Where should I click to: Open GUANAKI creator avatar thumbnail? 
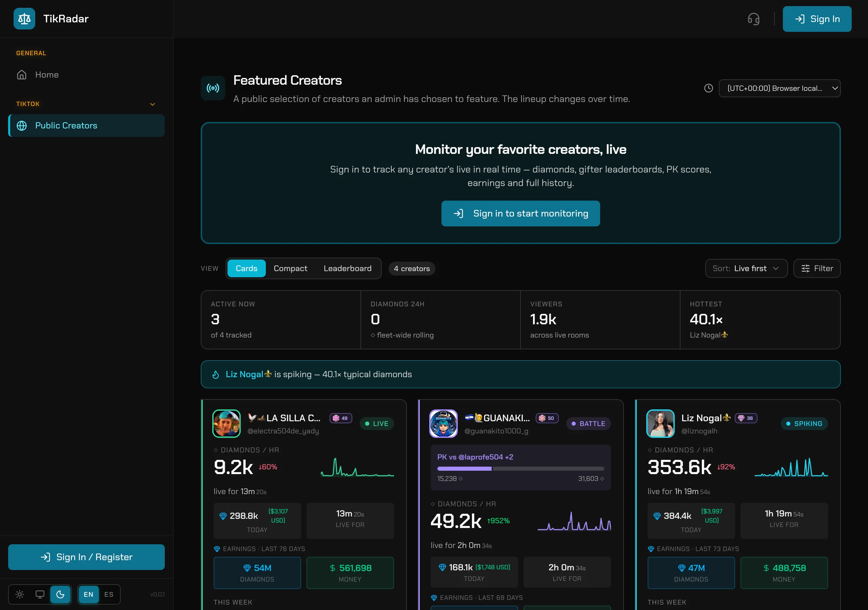[x=443, y=424]
